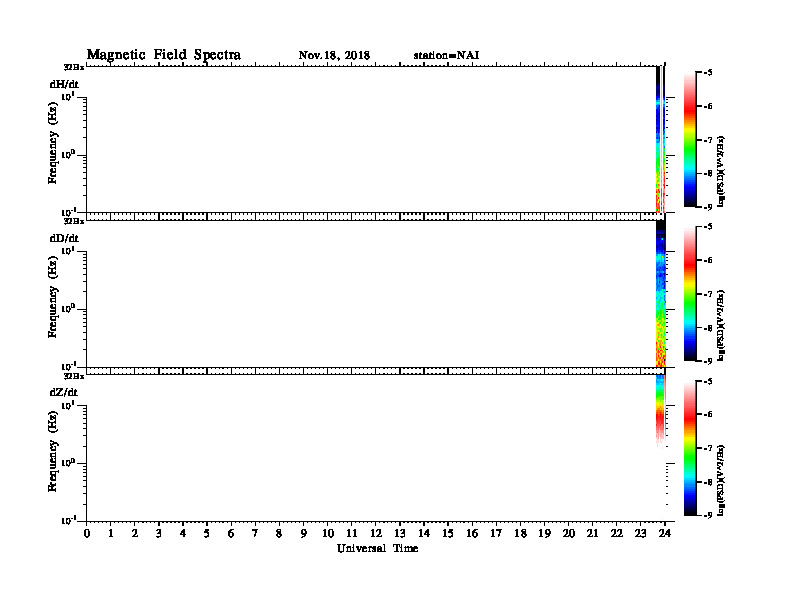Click the log(PSD) label beside dH/dt color bar
Image resolution: width=792 pixels, height=612 pixels.
click(721, 171)
